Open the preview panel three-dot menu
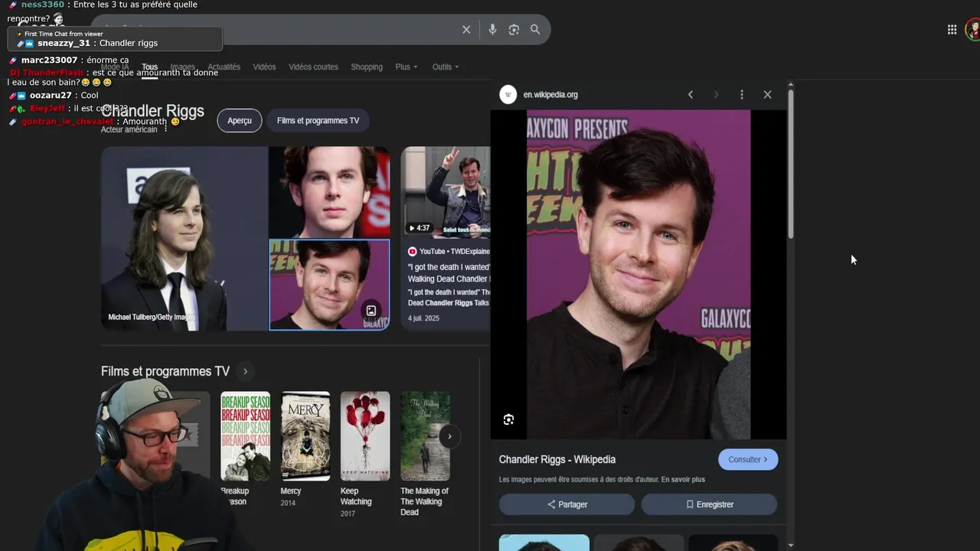The height and width of the screenshot is (551, 980). coord(741,95)
